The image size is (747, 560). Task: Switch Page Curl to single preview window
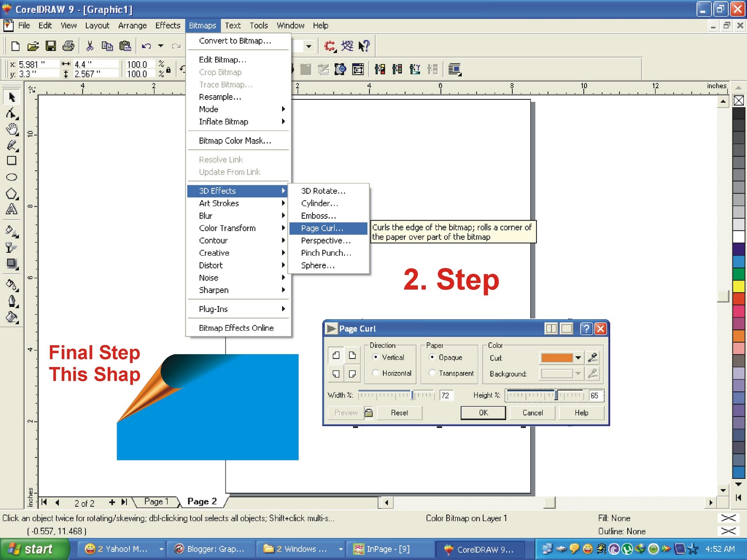[566, 329]
